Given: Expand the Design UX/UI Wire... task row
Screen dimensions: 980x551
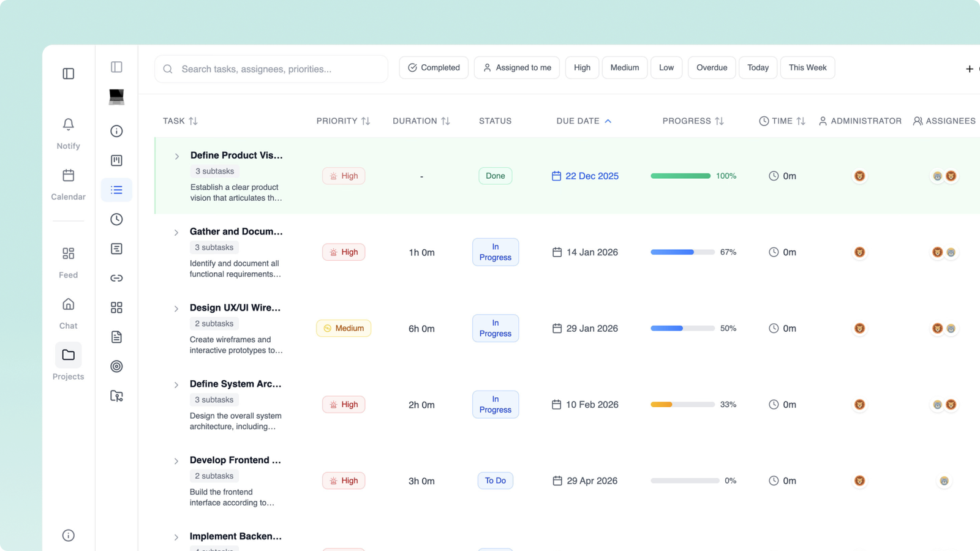Looking at the screenshot, I should (176, 309).
